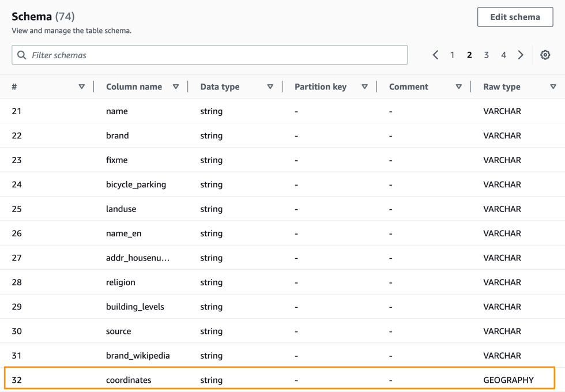Navigate to schema page 1
The height and width of the screenshot is (392, 565).
click(x=452, y=55)
